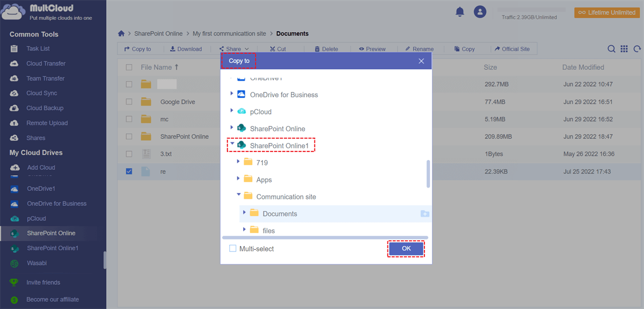Click Copy to in toolbar
This screenshot has width=644, height=309.
click(x=137, y=49)
